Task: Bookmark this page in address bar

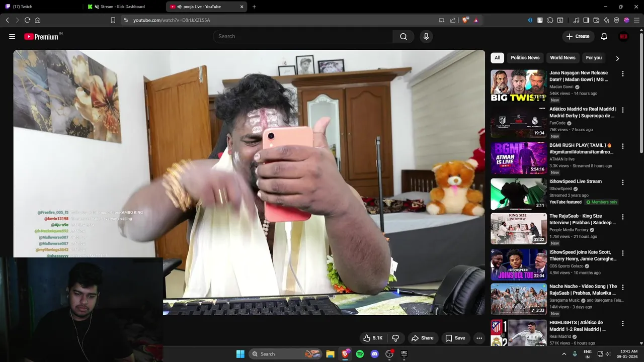Action: 113,20
